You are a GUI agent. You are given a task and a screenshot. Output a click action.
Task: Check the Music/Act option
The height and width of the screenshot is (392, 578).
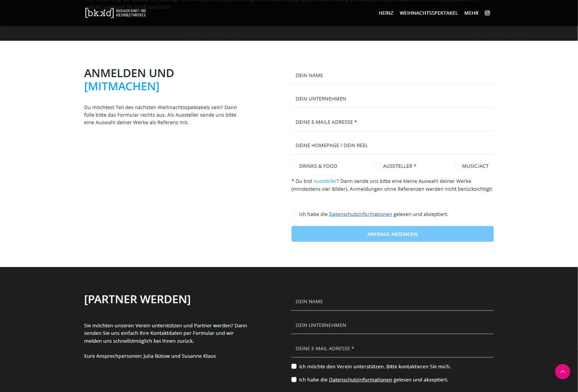457,166
